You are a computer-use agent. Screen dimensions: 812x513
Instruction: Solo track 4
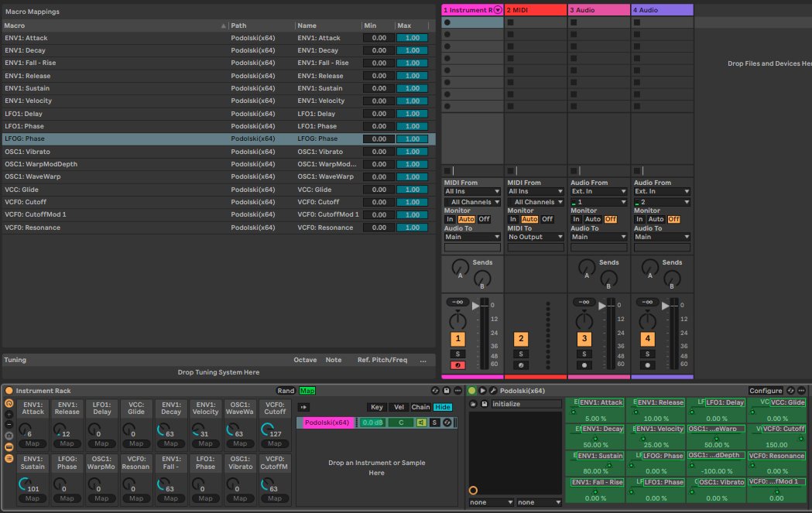pyautogui.click(x=647, y=354)
